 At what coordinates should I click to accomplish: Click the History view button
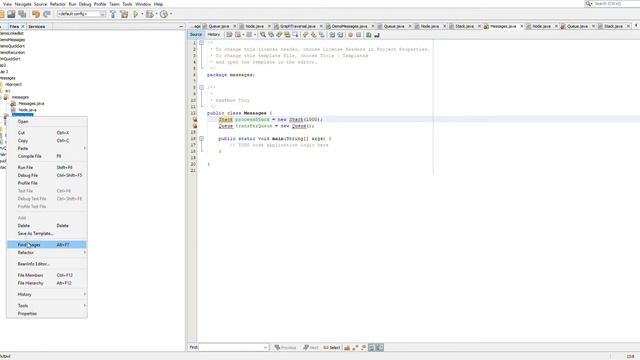pos(213,35)
